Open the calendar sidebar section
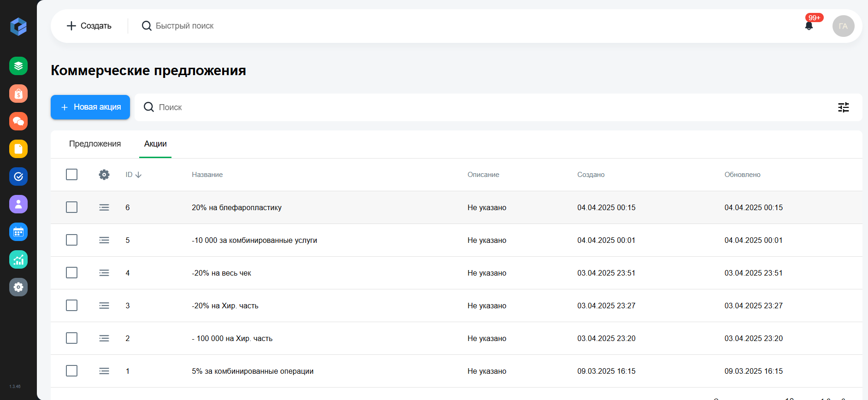This screenshot has width=868, height=400. pyautogui.click(x=18, y=232)
